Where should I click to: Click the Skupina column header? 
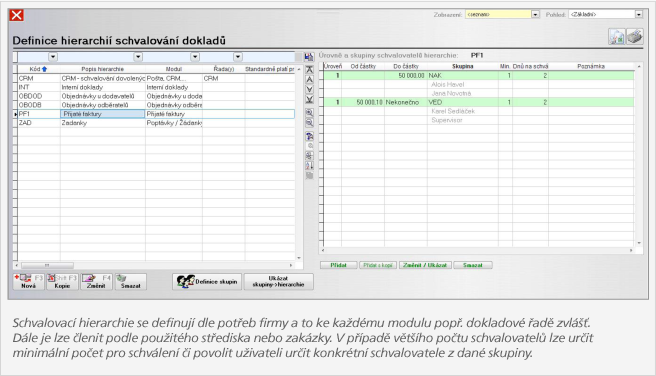coord(463,67)
